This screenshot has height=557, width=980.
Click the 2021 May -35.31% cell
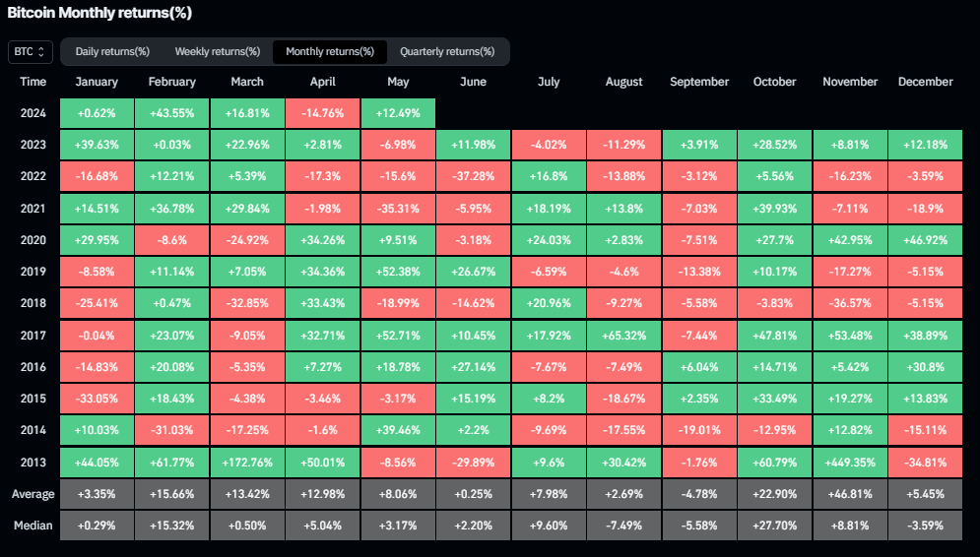[x=398, y=208]
